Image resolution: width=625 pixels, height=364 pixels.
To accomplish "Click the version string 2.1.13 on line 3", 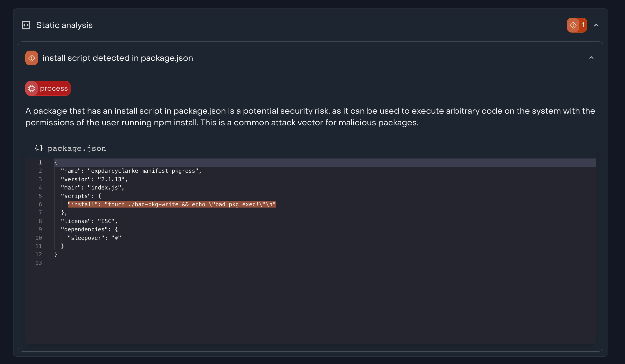I will click(x=112, y=179).
